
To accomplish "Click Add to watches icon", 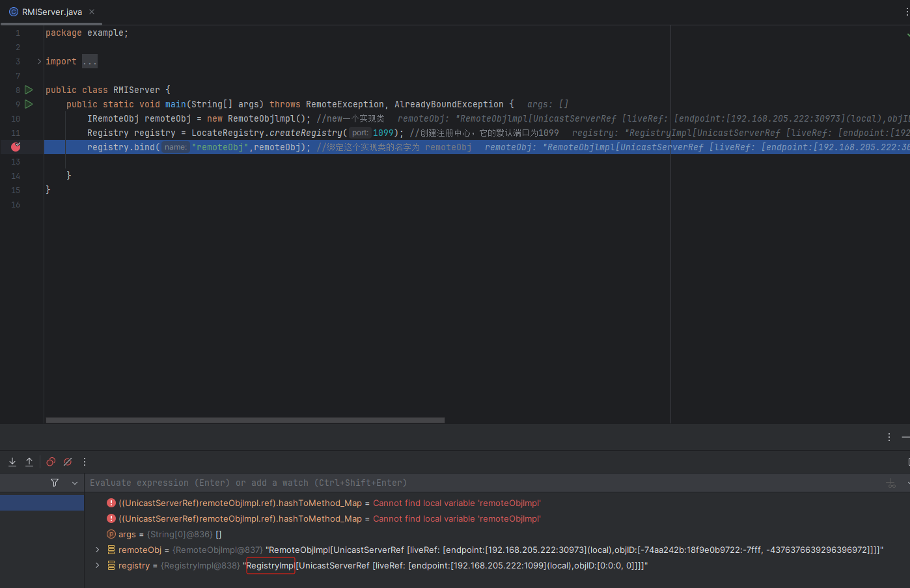I will pyautogui.click(x=891, y=483).
